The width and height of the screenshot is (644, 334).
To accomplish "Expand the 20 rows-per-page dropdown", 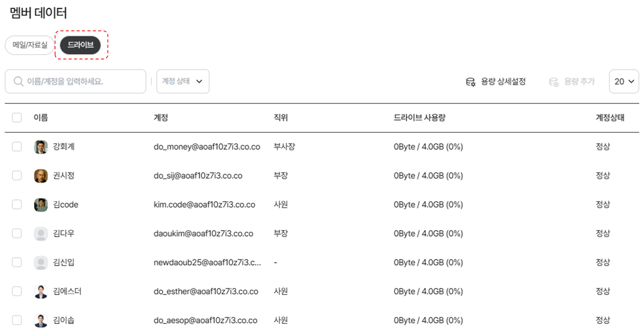I will pos(624,81).
